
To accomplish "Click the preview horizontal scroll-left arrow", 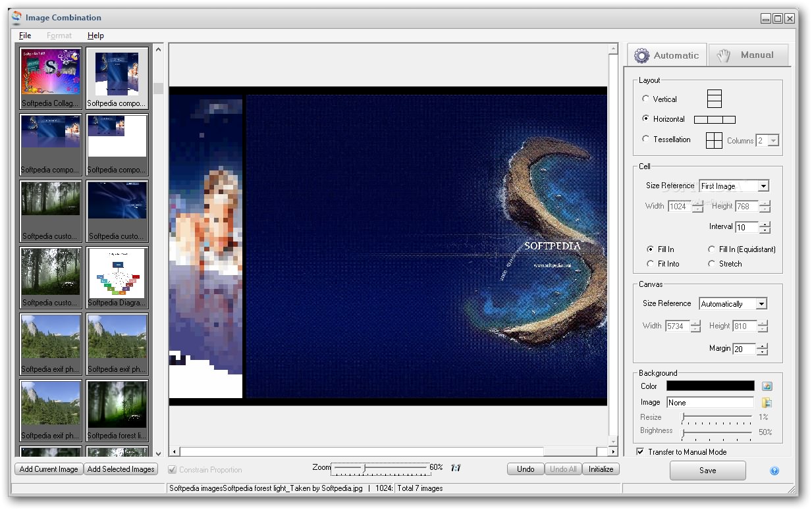I will pyautogui.click(x=175, y=452).
